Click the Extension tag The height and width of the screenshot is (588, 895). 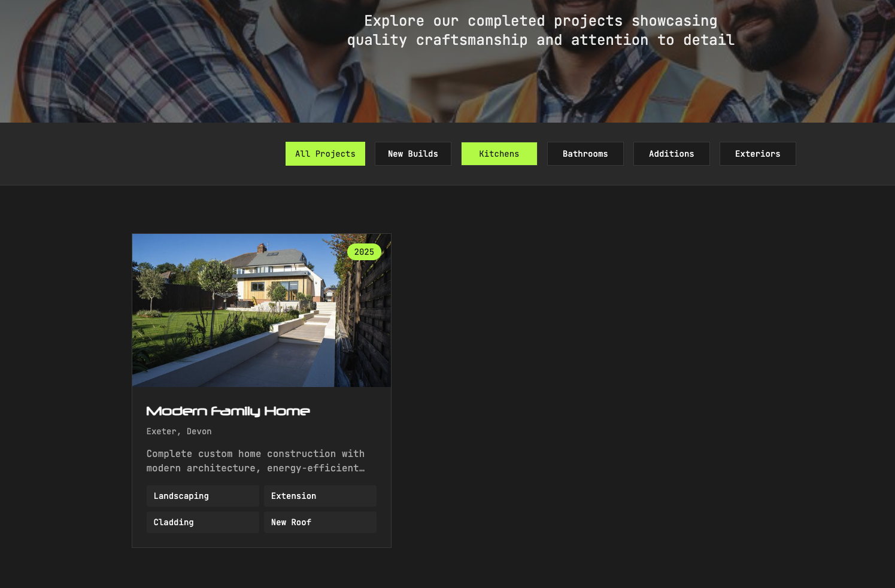320,496
